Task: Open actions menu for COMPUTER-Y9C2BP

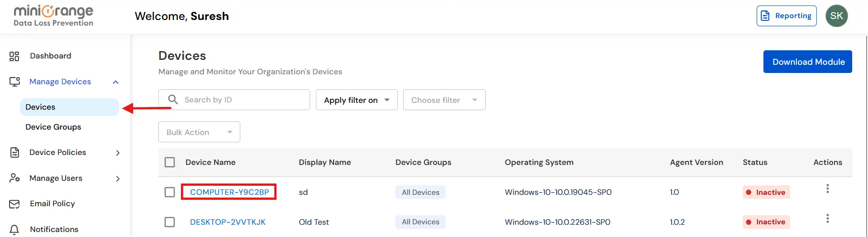Action: pos(827,189)
